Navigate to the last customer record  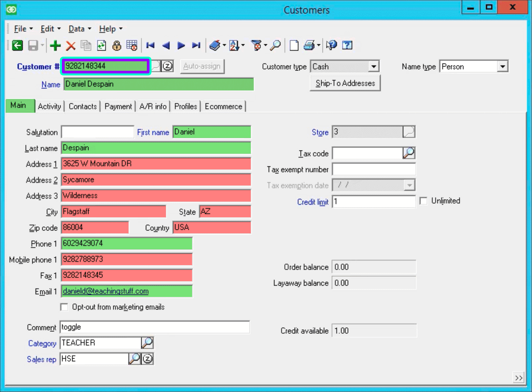click(x=196, y=46)
